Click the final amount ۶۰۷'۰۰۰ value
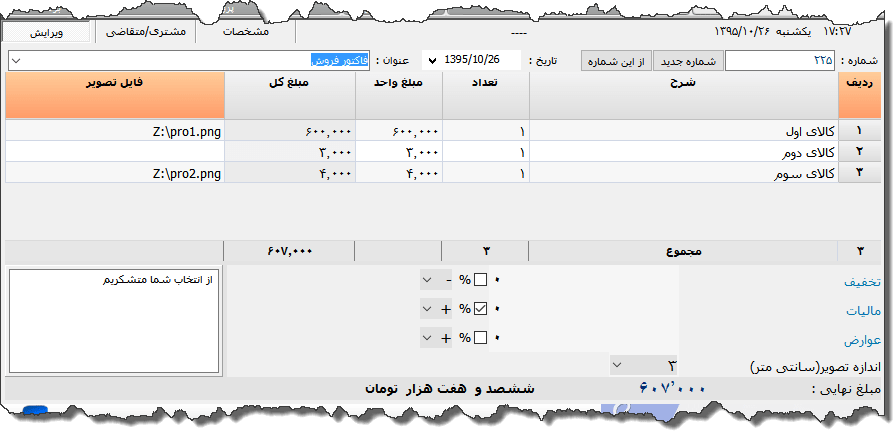Screen dimensions: 893x431 672,389
